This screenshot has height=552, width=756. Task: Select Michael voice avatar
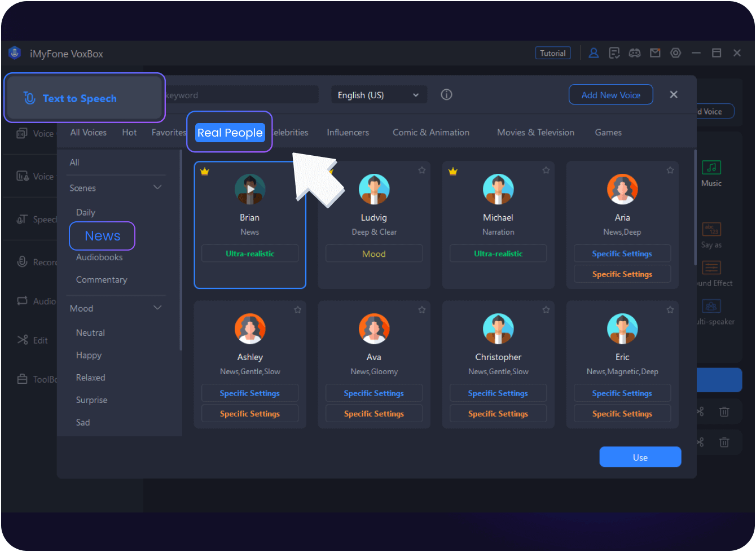498,189
